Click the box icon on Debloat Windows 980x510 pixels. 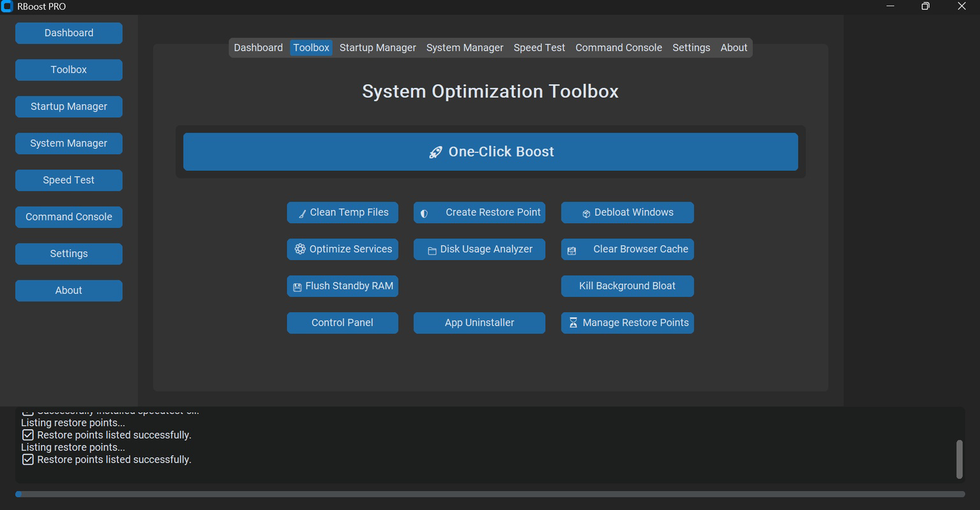pyautogui.click(x=586, y=214)
